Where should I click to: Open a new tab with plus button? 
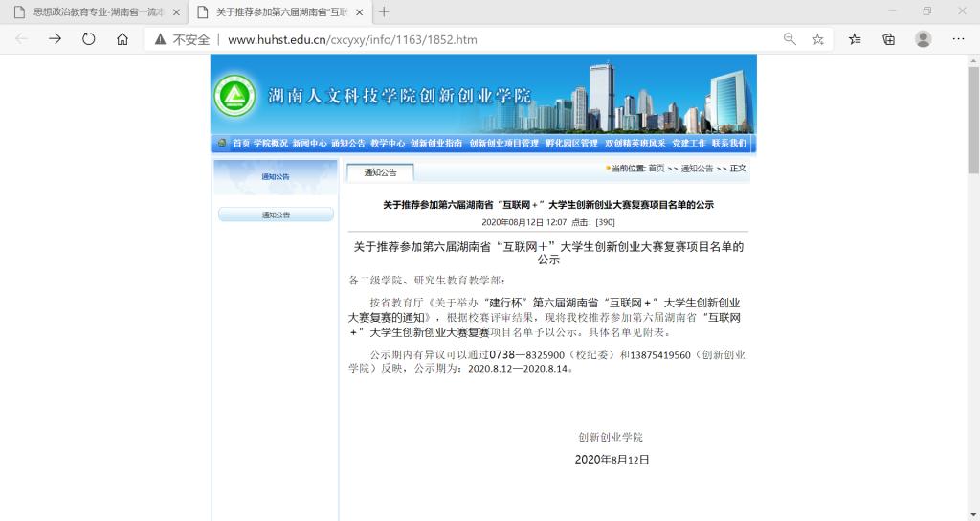tap(384, 12)
